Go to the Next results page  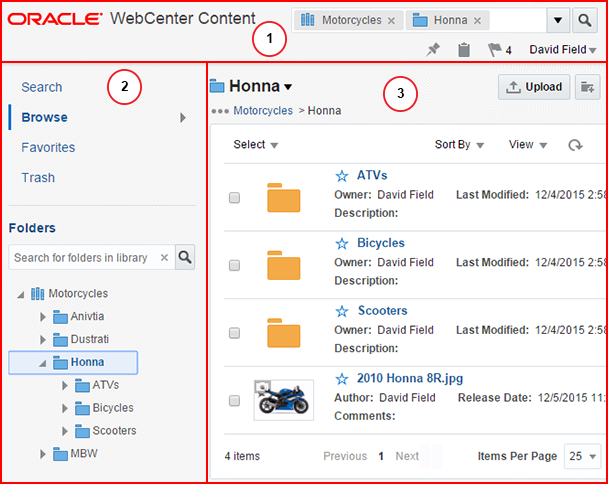407,456
